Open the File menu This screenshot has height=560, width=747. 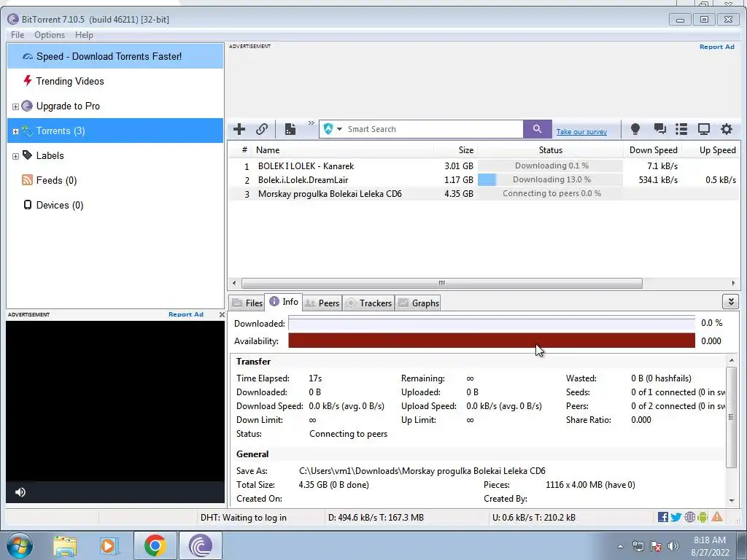(x=18, y=35)
